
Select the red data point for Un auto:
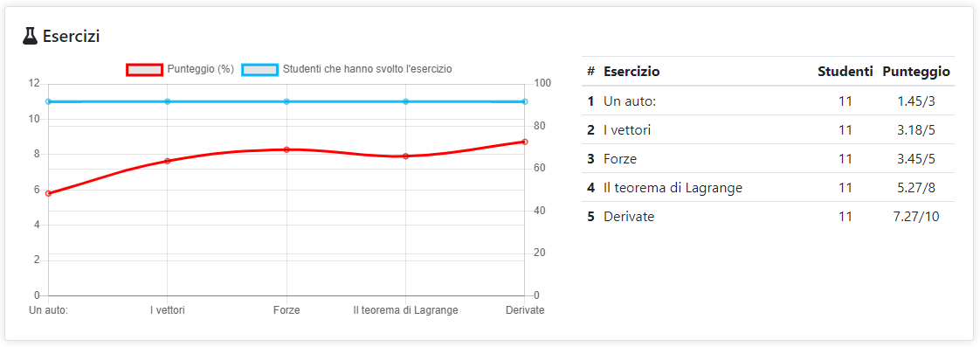tap(48, 193)
